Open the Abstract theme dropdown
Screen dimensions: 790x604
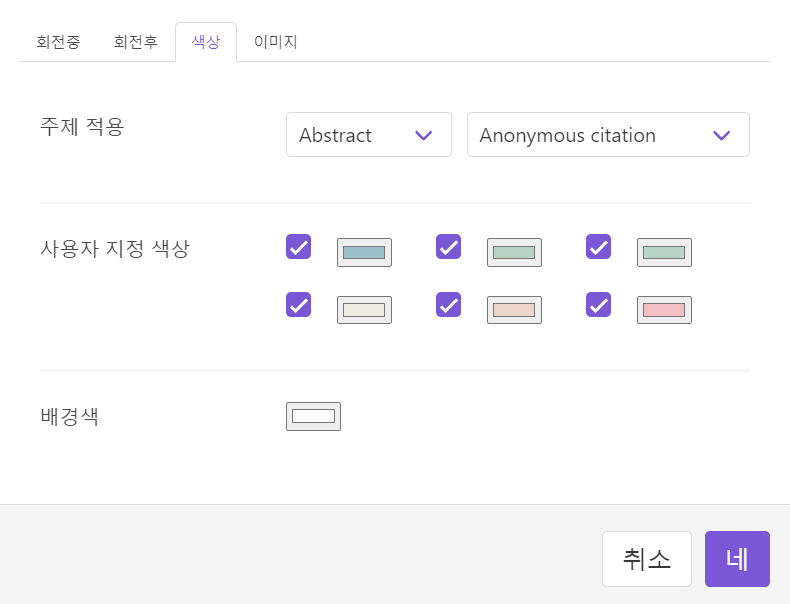click(x=369, y=135)
